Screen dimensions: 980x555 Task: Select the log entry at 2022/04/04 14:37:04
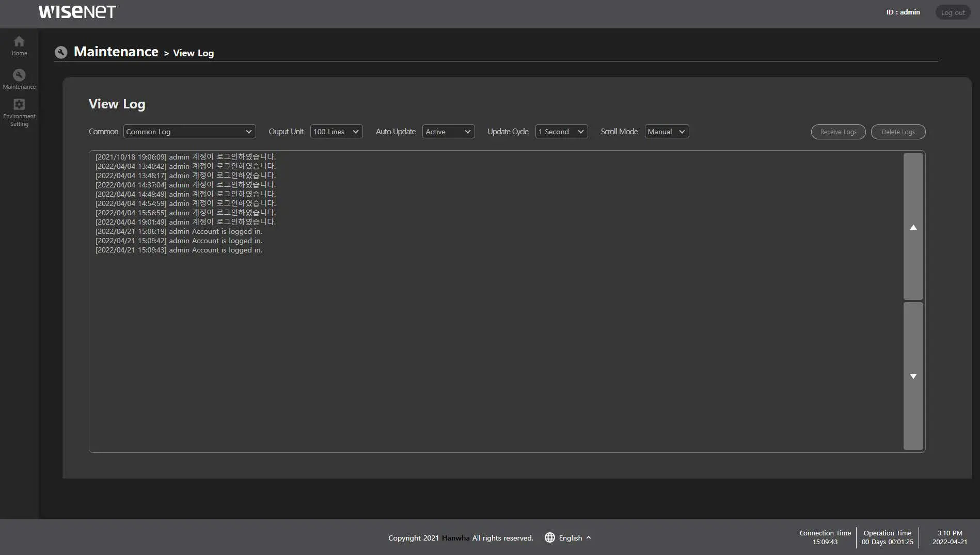coord(186,184)
